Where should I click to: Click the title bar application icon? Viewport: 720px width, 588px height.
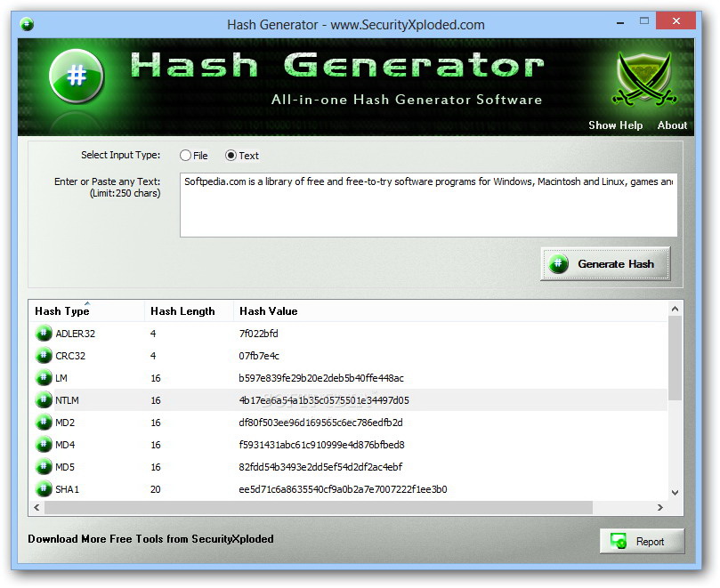[x=27, y=24]
